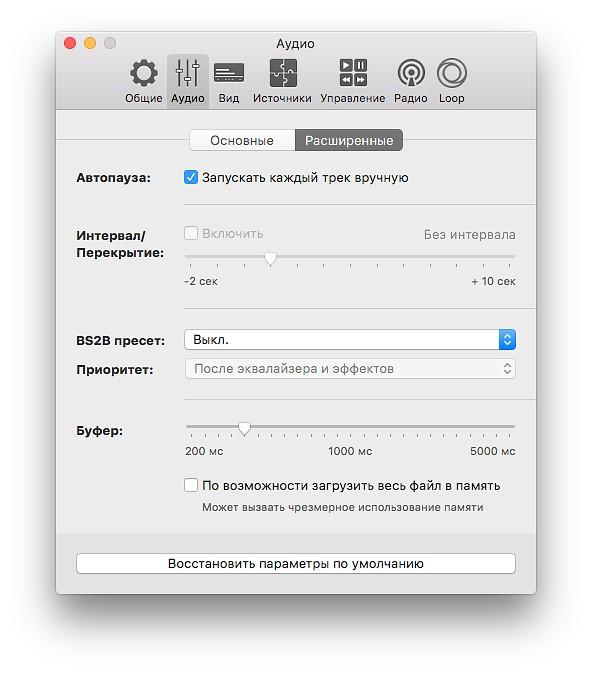Screen dimensions: 592x674
Task: Enable По возможности загрузить весь файл в память
Action: 191,485
